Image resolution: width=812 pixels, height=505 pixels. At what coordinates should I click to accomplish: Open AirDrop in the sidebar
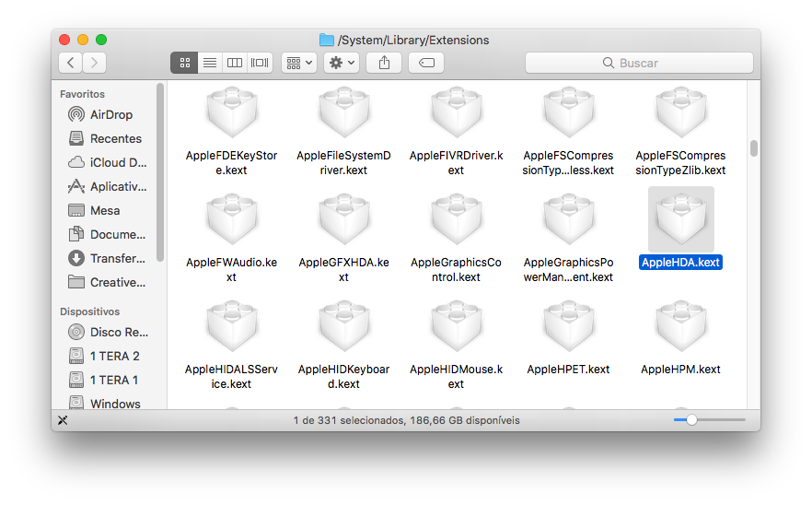pyautogui.click(x=110, y=114)
